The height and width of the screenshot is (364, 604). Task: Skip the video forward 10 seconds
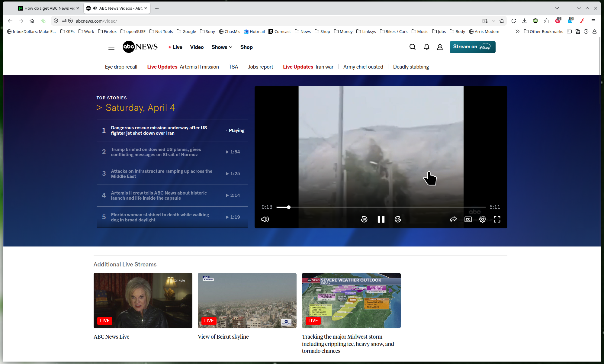point(398,219)
